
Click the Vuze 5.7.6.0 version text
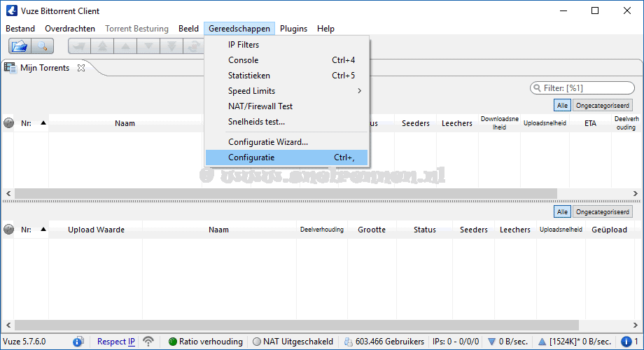pos(24,342)
